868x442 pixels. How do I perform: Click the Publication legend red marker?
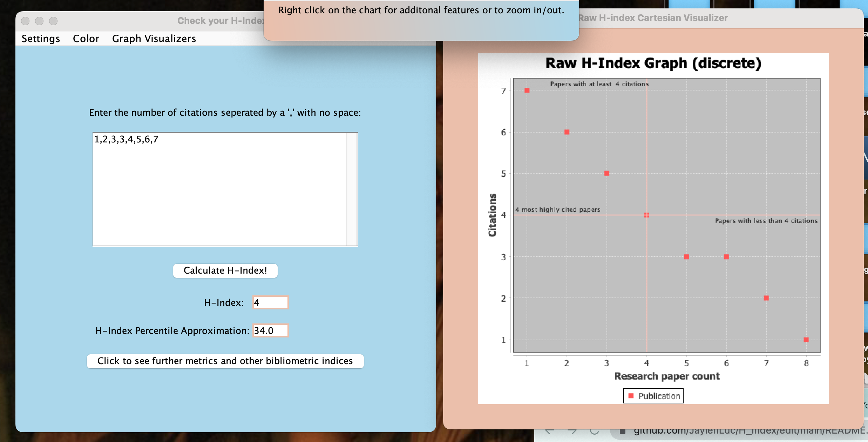pyautogui.click(x=631, y=396)
